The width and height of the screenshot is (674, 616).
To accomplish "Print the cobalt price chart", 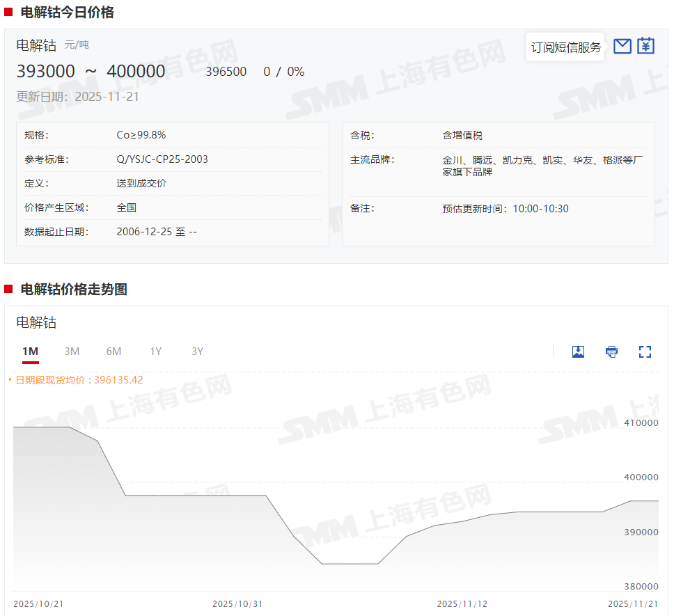I will point(611,352).
